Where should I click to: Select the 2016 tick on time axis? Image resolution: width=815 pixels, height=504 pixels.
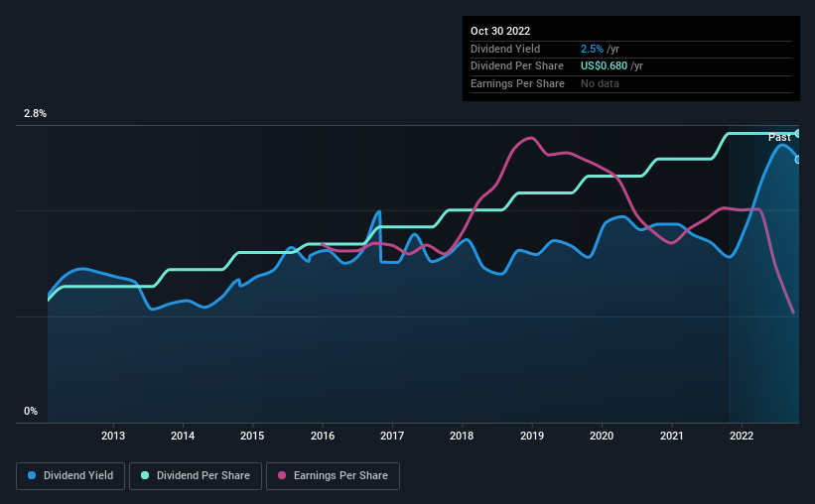[x=323, y=436]
